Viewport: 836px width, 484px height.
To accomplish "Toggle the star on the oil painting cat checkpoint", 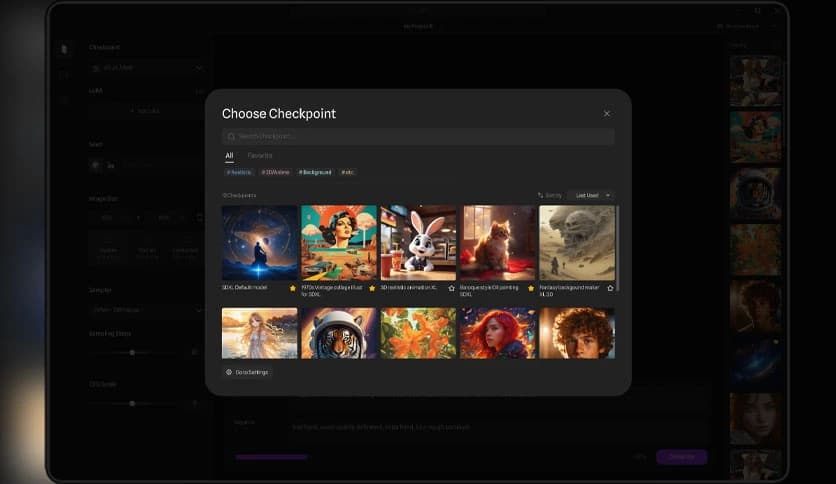I will click(531, 288).
